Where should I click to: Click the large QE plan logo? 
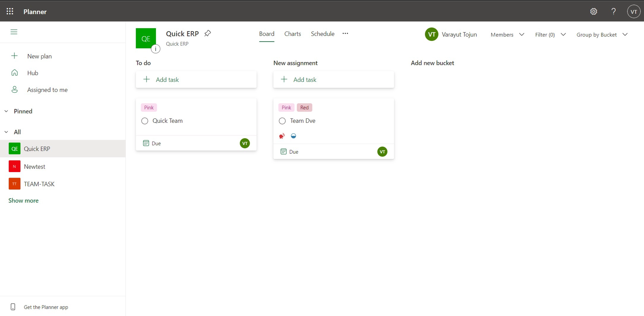[x=146, y=38]
